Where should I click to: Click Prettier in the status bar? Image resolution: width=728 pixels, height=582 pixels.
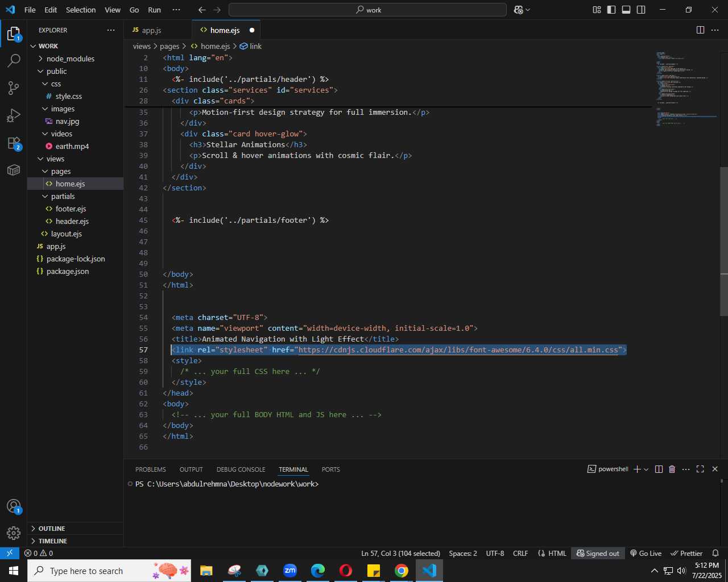[x=686, y=553]
